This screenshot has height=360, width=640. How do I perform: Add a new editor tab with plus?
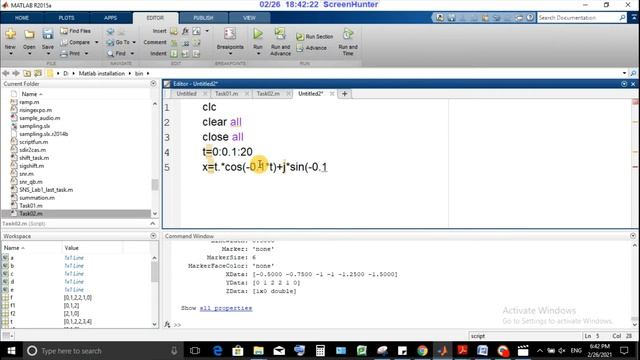(344, 94)
